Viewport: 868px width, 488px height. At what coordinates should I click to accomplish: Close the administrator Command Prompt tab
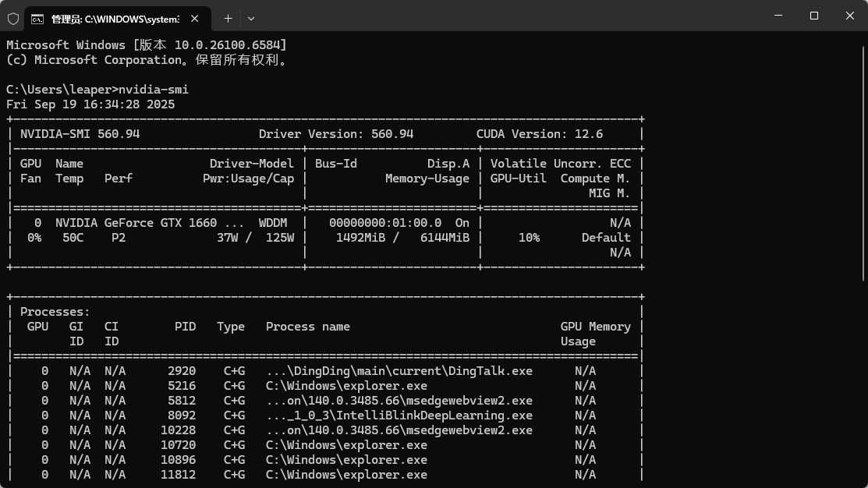click(194, 18)
